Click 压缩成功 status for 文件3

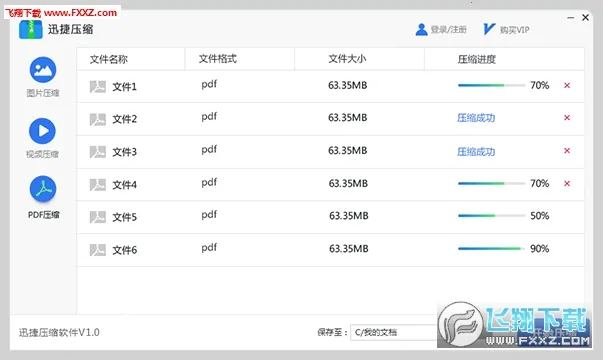point(476,152)
